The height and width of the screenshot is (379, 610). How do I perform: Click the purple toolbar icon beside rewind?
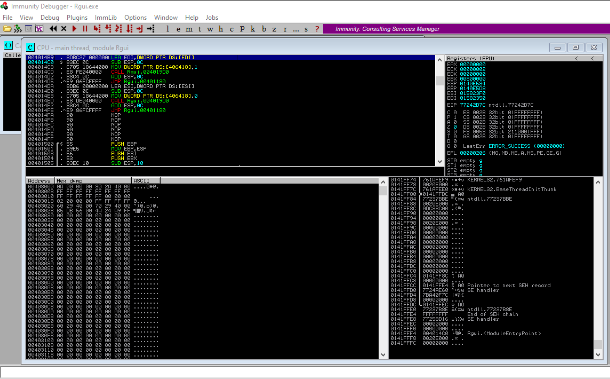click(39, 29)
